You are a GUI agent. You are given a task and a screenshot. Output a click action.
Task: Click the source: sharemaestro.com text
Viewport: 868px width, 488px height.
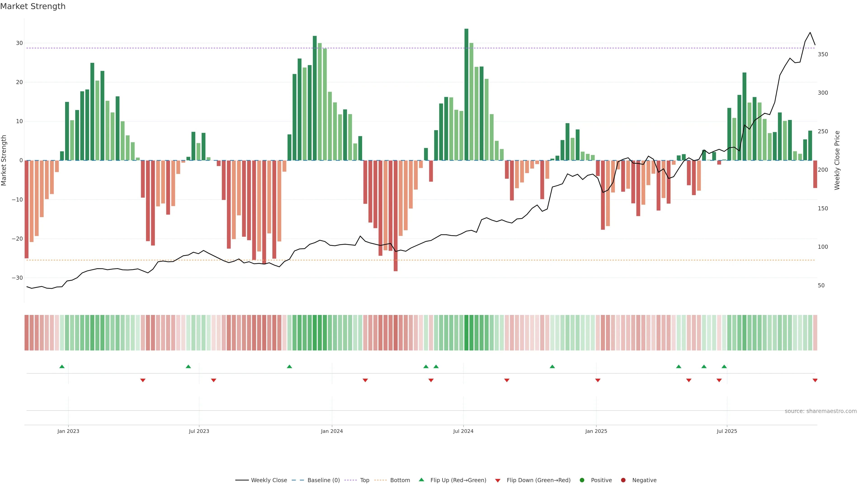(821, 411)
